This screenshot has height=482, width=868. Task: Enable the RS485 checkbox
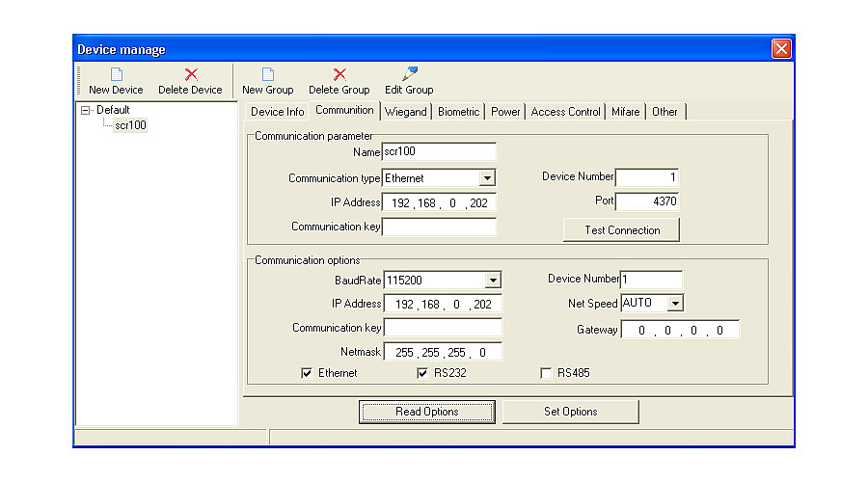(x=547, y=373)
